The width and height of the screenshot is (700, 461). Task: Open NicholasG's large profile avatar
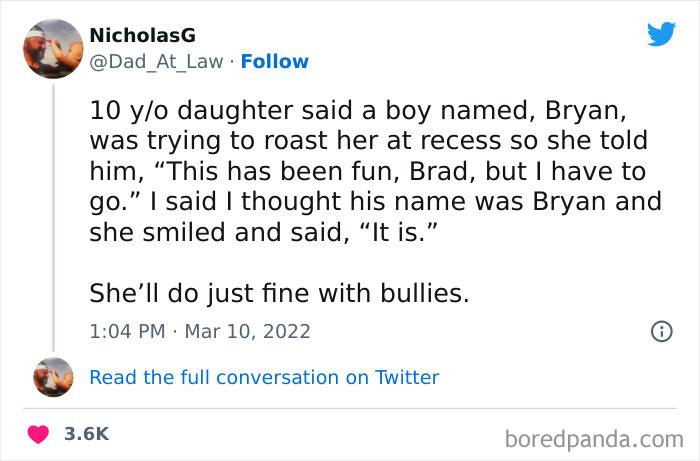point(51,48)
